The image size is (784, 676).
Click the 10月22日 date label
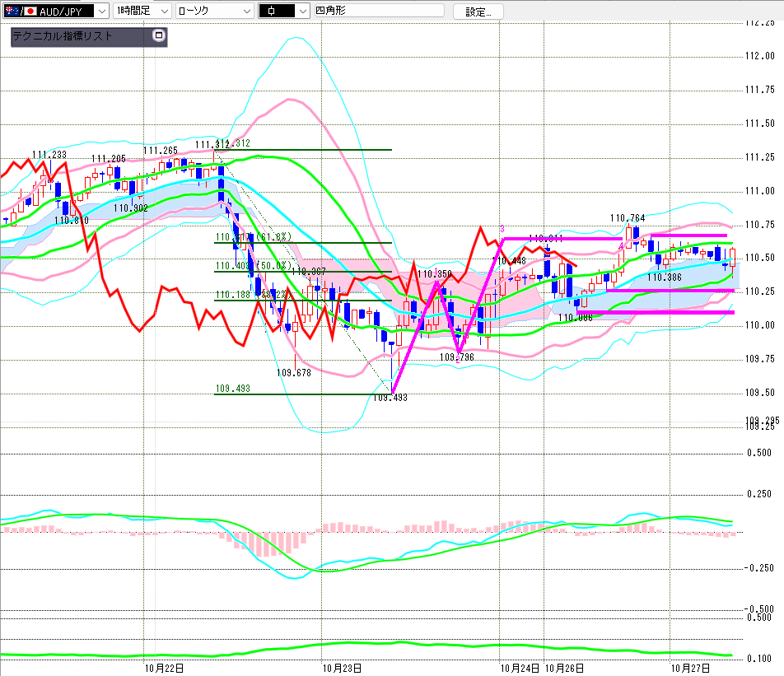click(164, 669)
